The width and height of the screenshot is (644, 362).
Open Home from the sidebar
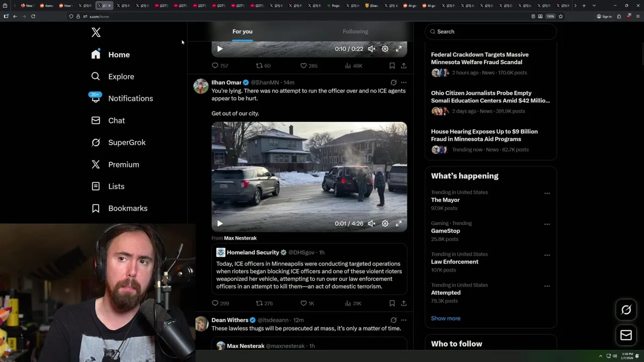[x=111, y=54]
